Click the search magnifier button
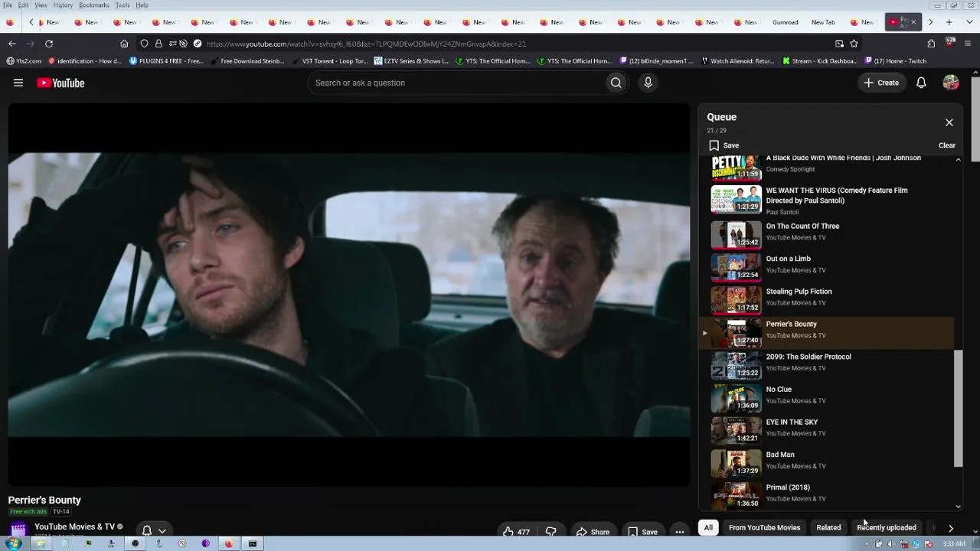 click(616, 83)
